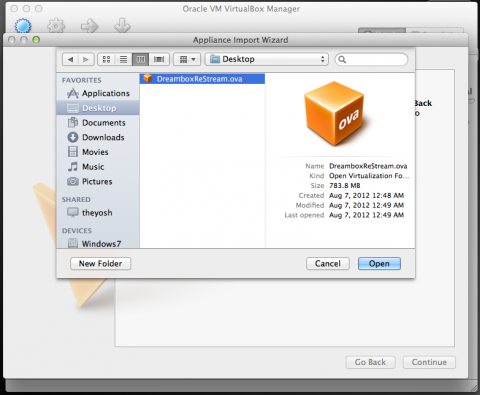This screenshot has width=480, height=395.
Task: Click the New blue starburst icon in VirtualBox Manager
Action: (23, 26)
